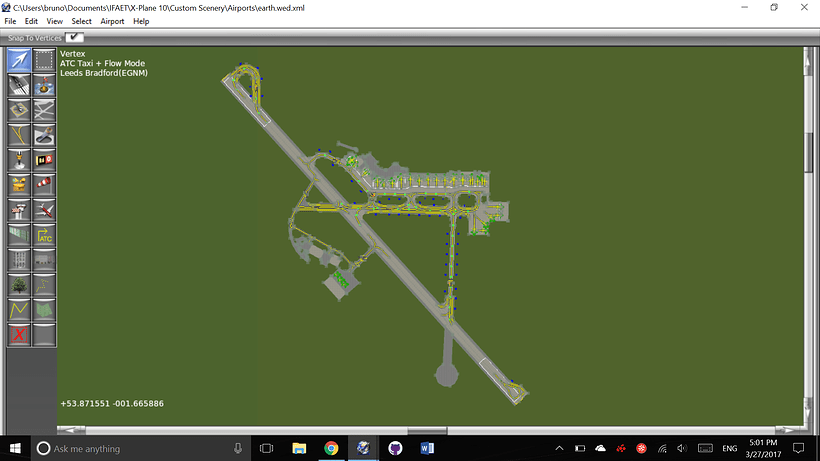
Task: Expand the hidden system tray icons
Action: pyautogui.click(x=559, y=448)
